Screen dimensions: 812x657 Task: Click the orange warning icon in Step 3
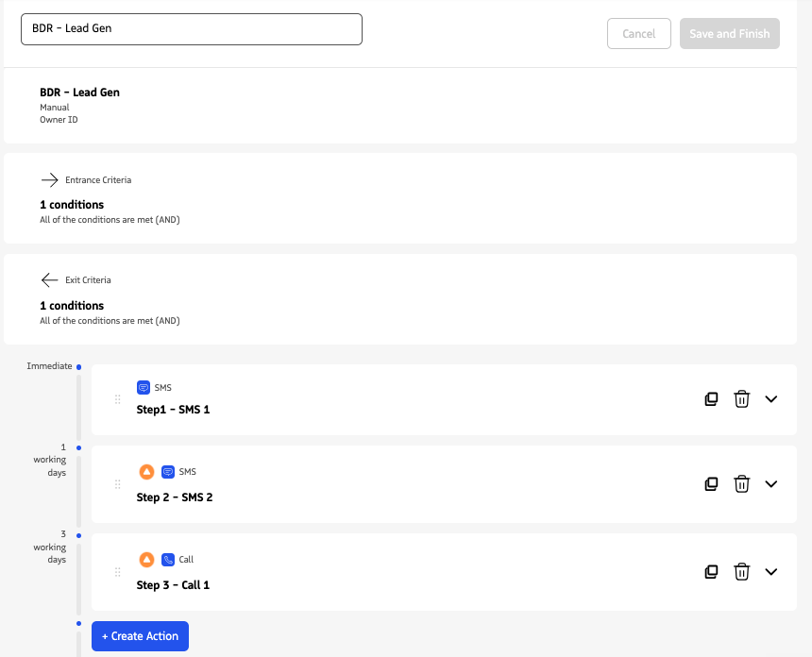(x=147, y=560)
